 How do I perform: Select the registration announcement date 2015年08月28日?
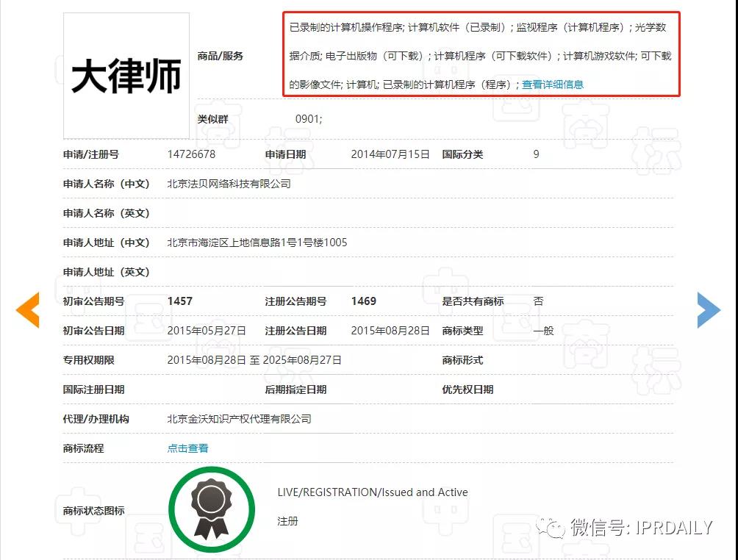coord(390,331)
